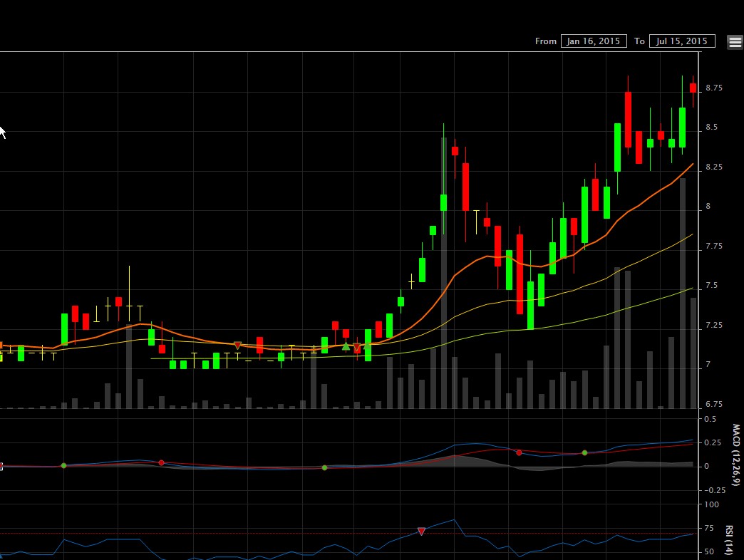Click the tallest volume bar on the chart
This screenshot has width=744, height=560.
pos(444,273)
